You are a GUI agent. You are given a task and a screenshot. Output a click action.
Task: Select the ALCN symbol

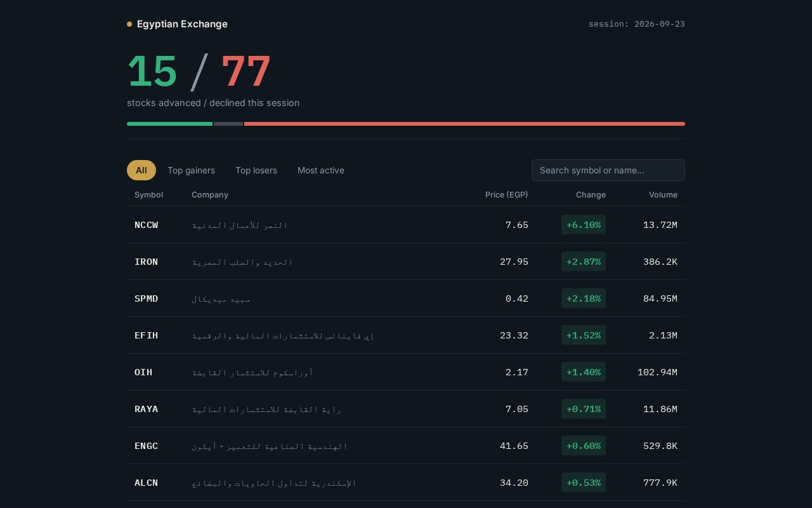point(147,483)
